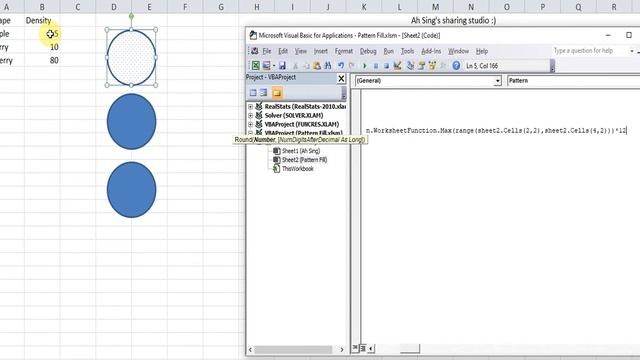Undo the last edit in VBA editor
This screenshot has height=360, width=640.
341,66
